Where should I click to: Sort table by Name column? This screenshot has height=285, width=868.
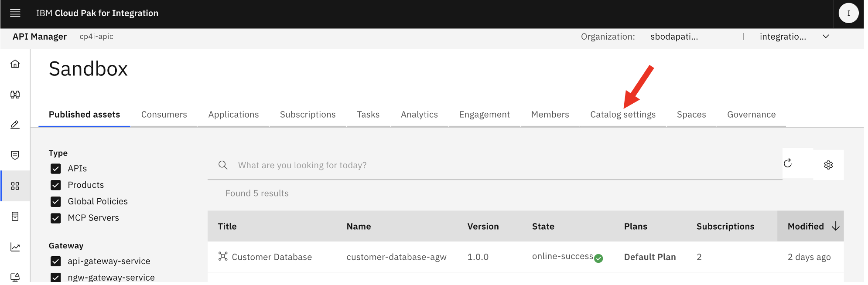tap(359, 226)
